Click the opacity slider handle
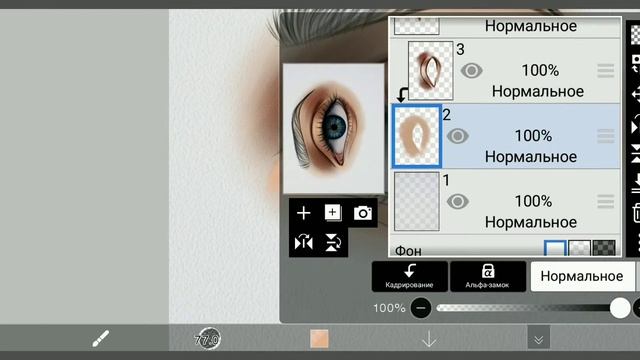640x360 pixels. pyautogui.click(x=620, y=308)
